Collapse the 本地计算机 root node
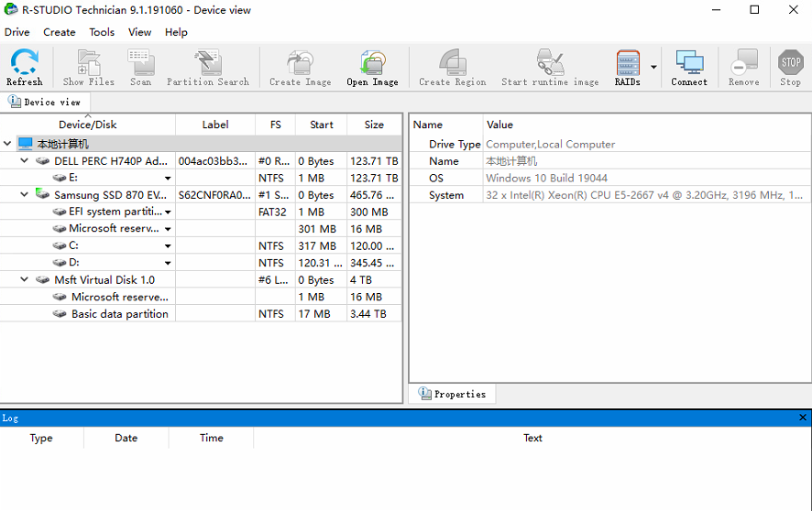This screenshot has width=812, height=511. tap(7, 143)
